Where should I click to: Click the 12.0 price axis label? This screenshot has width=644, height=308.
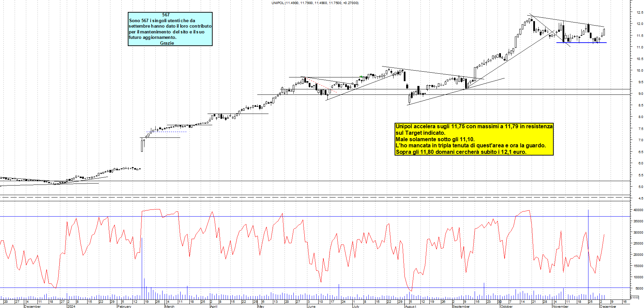point(640,24)
